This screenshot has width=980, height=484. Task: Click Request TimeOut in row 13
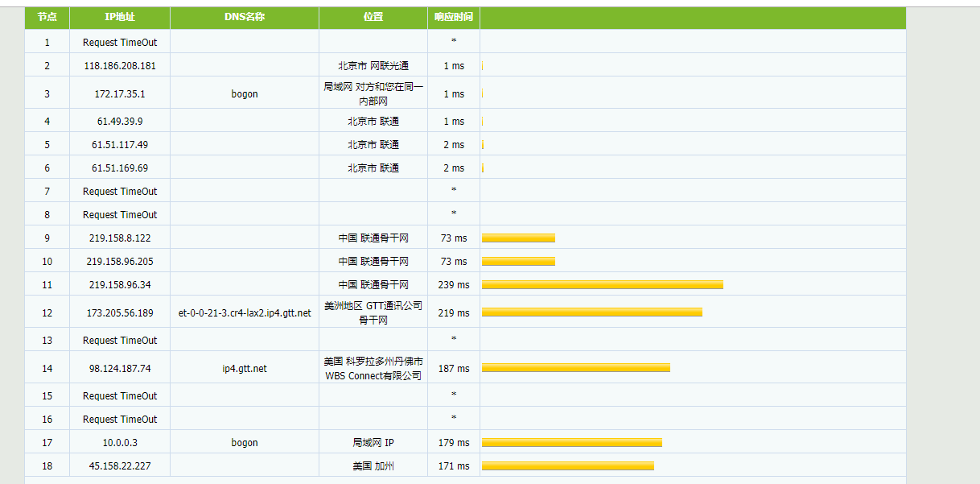pyautogui.click(x=120, y=341)
